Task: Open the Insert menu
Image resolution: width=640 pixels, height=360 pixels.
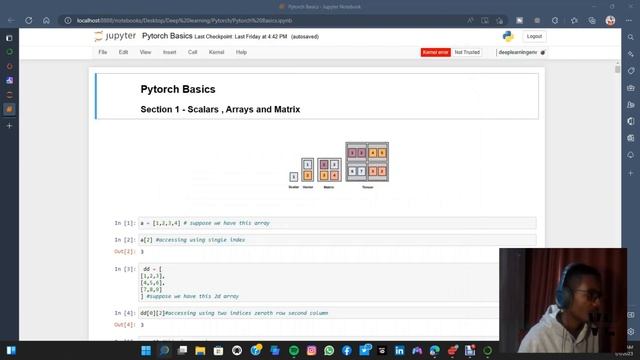Action: [169, 52]
